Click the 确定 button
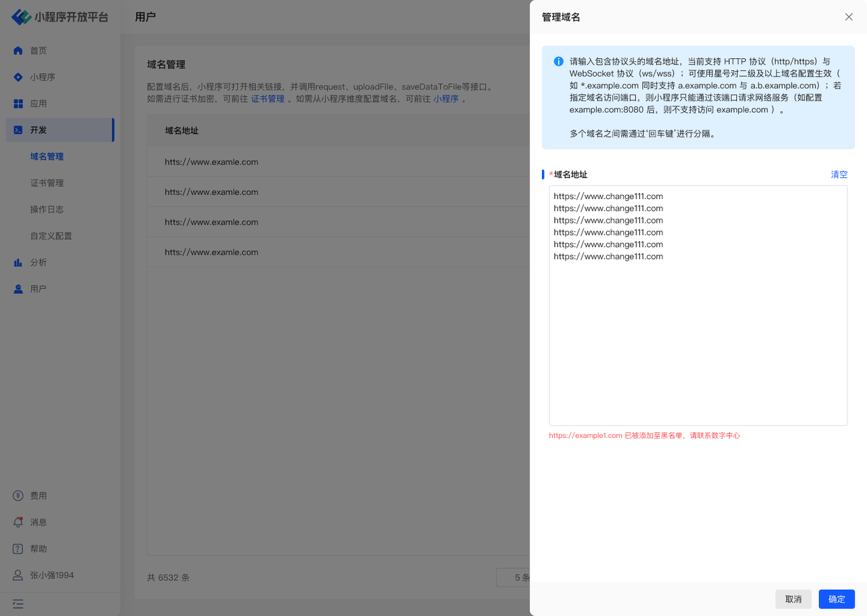867x616 pixels. [x=837, y=599]
